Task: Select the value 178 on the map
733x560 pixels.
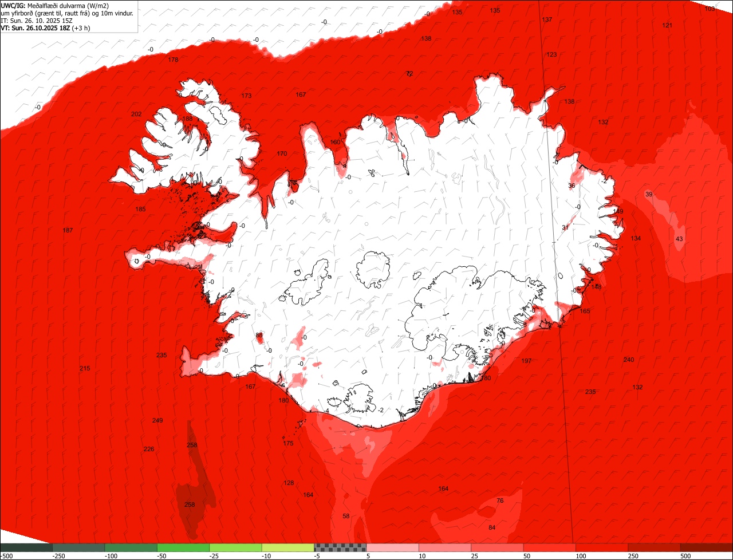Action: pyautogui.click(x=173, y=60)
